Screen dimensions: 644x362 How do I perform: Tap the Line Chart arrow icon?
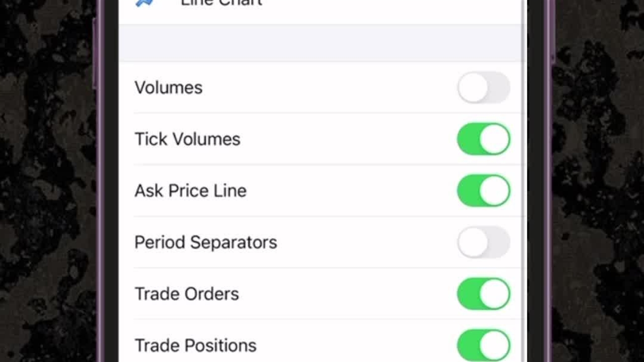145,3
